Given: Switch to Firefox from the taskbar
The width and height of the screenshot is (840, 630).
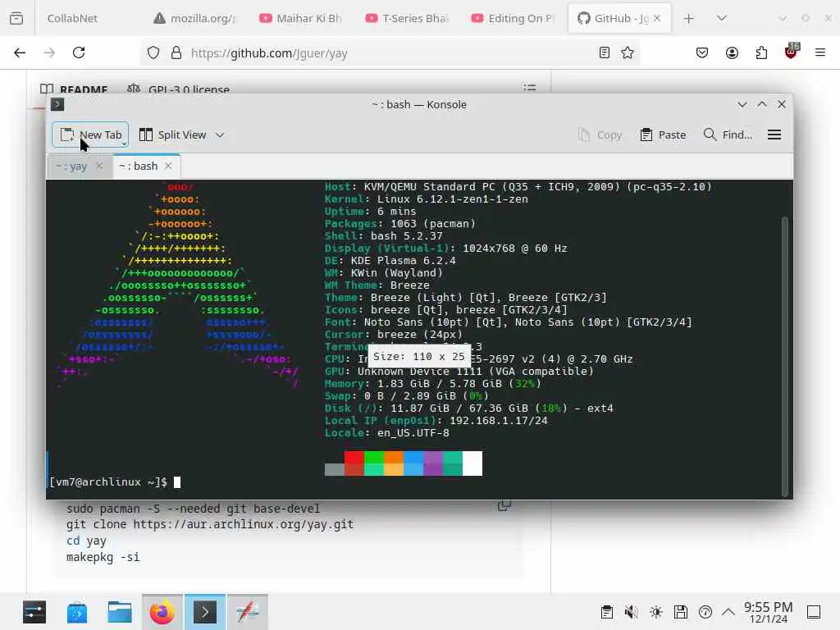Looking at the screenshot, I should tap(162, 612).
